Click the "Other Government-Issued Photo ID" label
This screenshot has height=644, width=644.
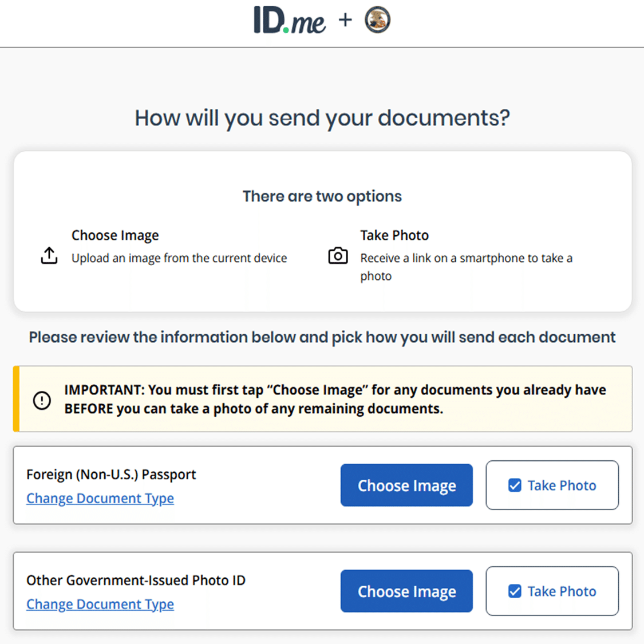[x=136, y=580]
